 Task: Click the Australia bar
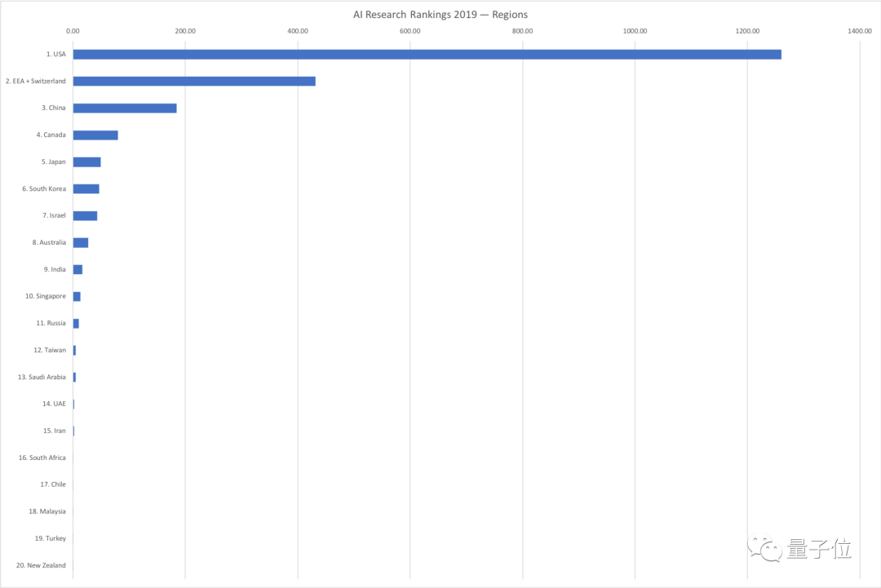click(80, 242)
